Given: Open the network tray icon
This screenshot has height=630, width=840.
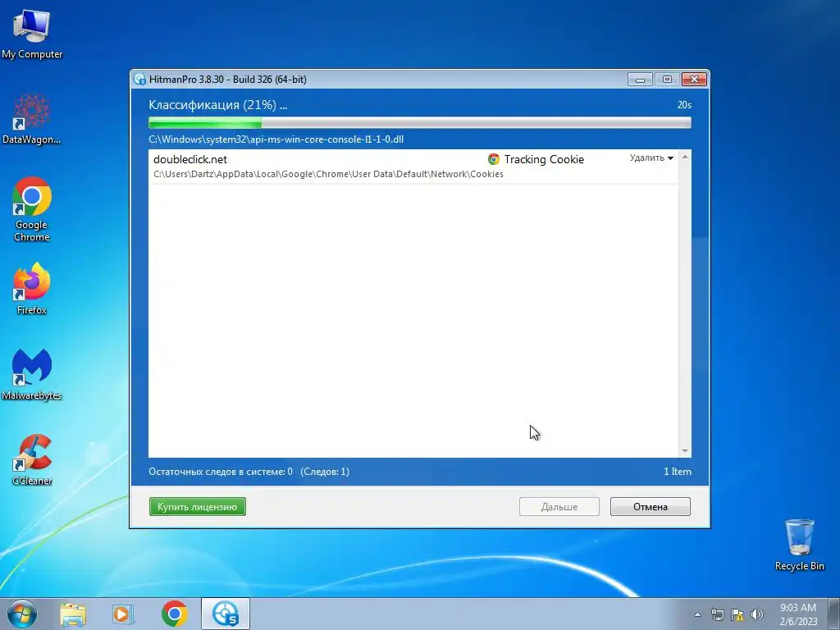Looking at the screenshot, I should 717,614.
